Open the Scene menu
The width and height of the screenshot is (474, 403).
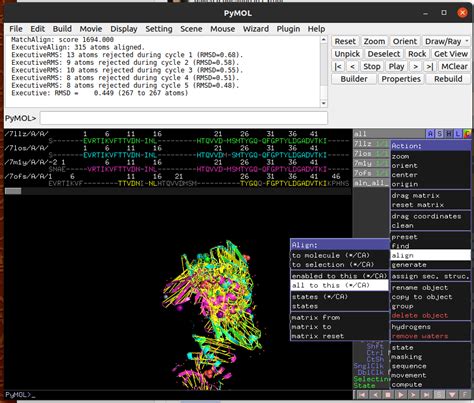pyautogui.click(x=191, y=29)
